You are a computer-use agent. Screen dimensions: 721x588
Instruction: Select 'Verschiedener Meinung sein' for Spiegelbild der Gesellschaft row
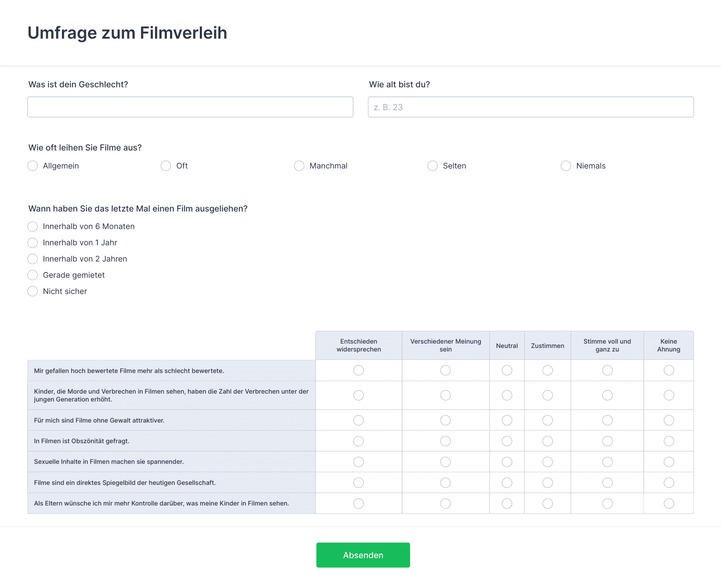(x=445, y=483)
